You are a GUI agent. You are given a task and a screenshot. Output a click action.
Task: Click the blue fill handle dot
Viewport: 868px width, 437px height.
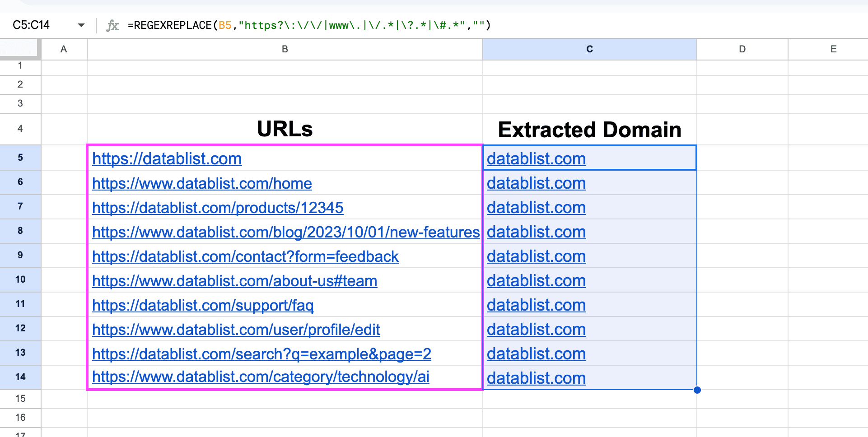coord(698,389)
